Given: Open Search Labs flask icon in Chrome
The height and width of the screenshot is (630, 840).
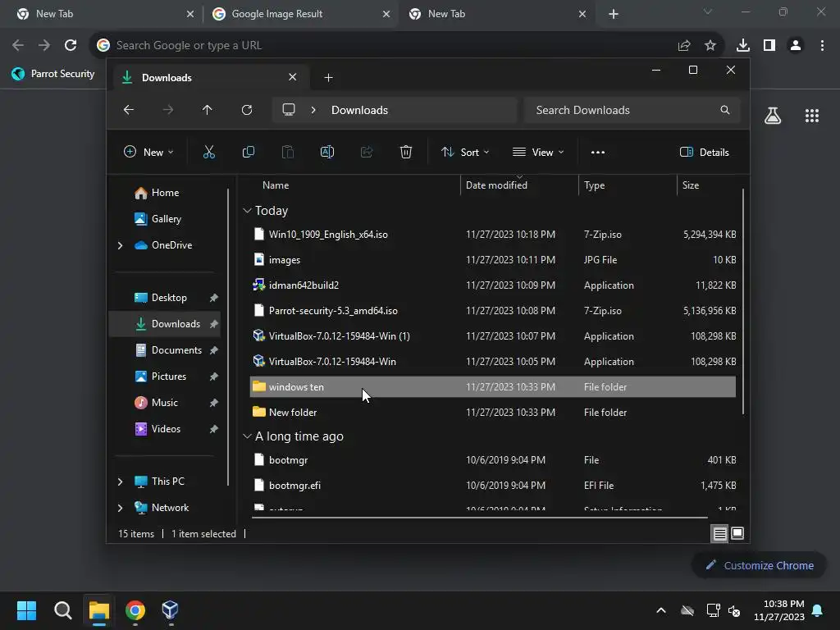Looking at the screenshot, I should click(x=773, y=116).
